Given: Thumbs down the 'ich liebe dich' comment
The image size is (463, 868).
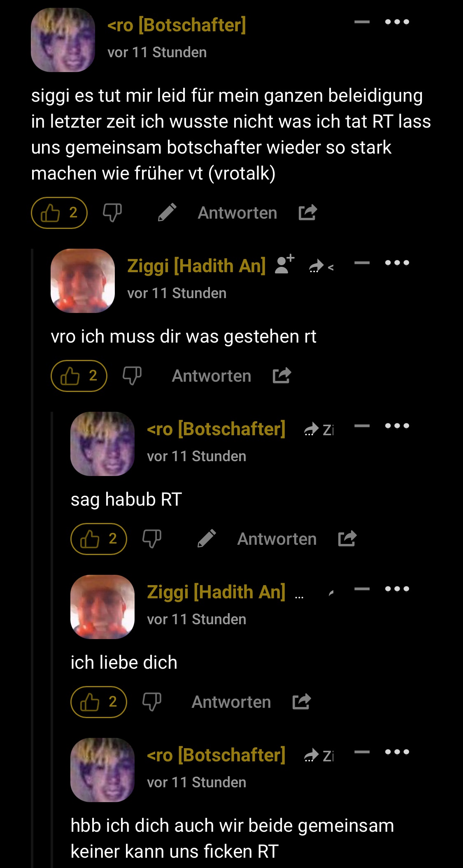Looking at the screenshot, I should [152, 702].
